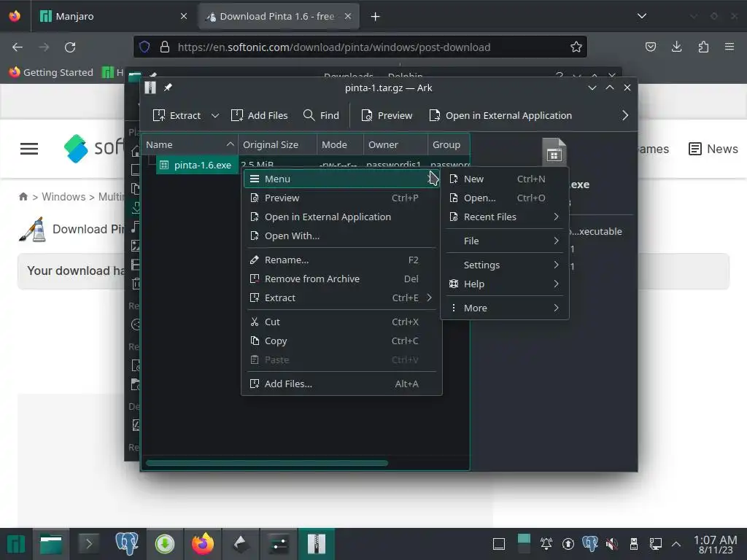Open Getting Started bookmark
Image resolution: width=747 pixels, height=560 pixels.
(x=51, y=72)
